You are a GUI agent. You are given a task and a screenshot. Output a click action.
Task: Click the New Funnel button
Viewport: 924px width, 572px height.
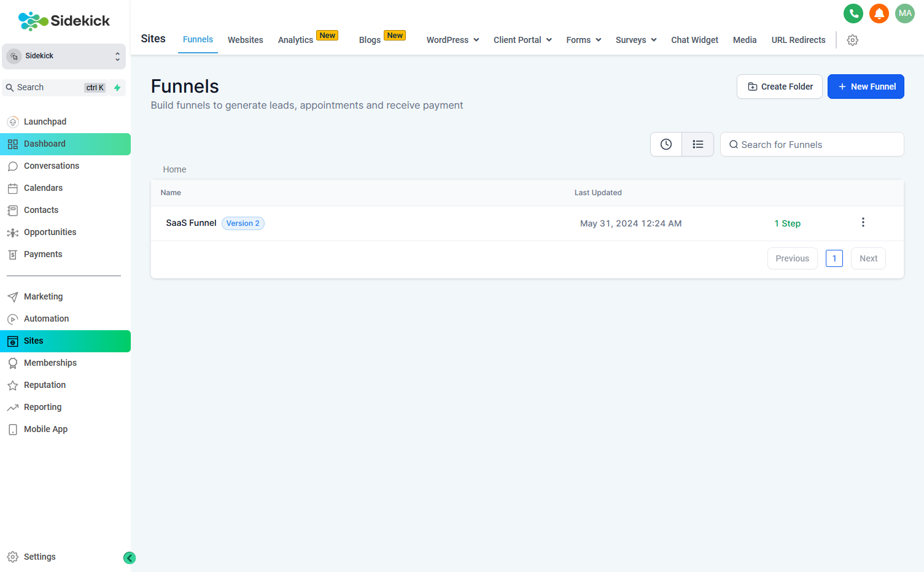(x=866, y=87)
